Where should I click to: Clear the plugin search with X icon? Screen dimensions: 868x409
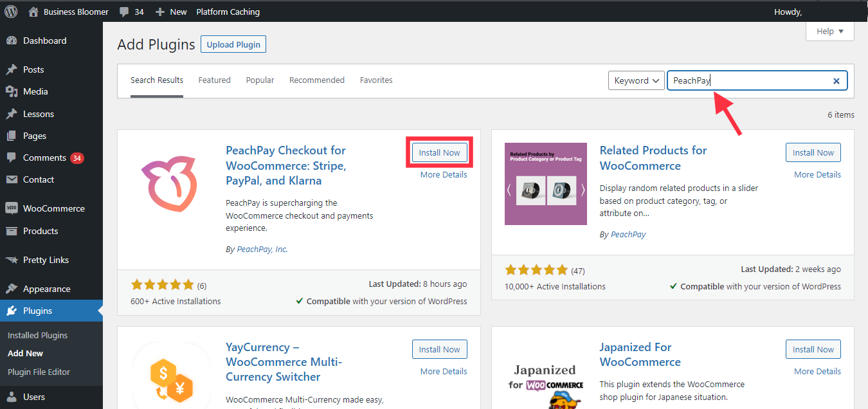836,81
